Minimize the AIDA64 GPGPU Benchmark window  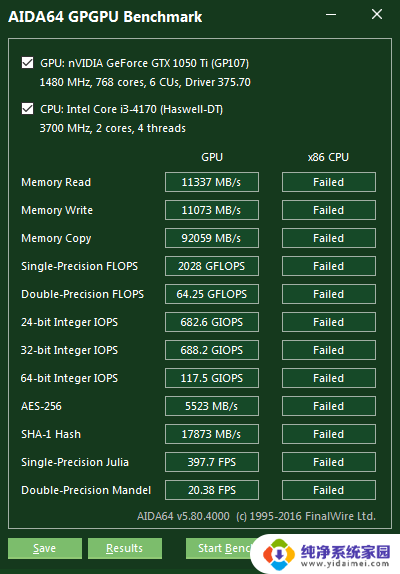[x=331, y=15]
